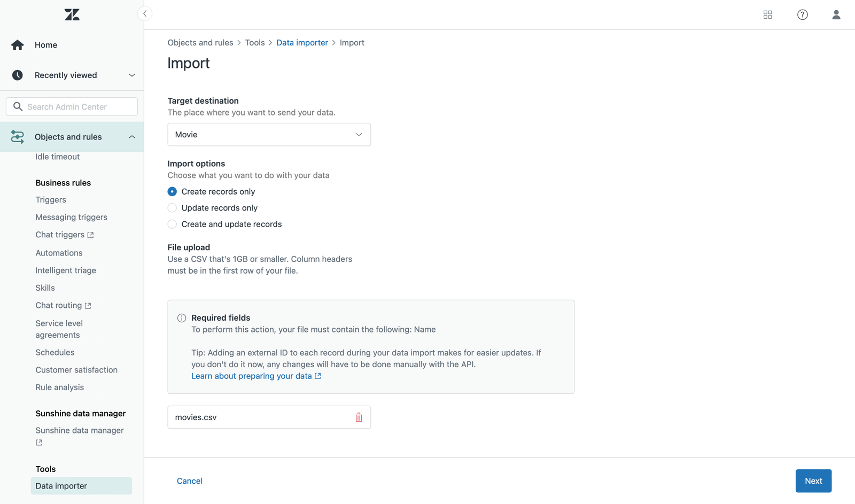
Task: Open the user profile icon
Action: coord(836,14)
